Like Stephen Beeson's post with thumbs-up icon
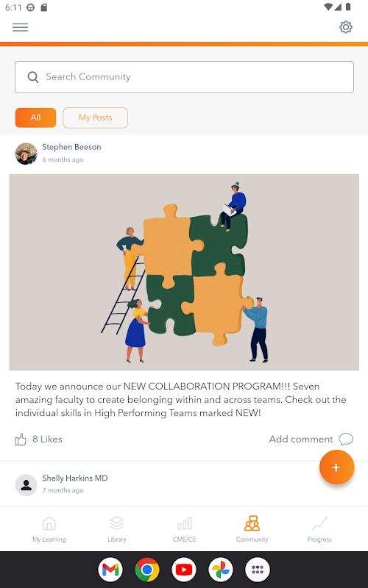The width and height of the screenshot is (368, 588). pyautogui.click(x=21, y=440)
